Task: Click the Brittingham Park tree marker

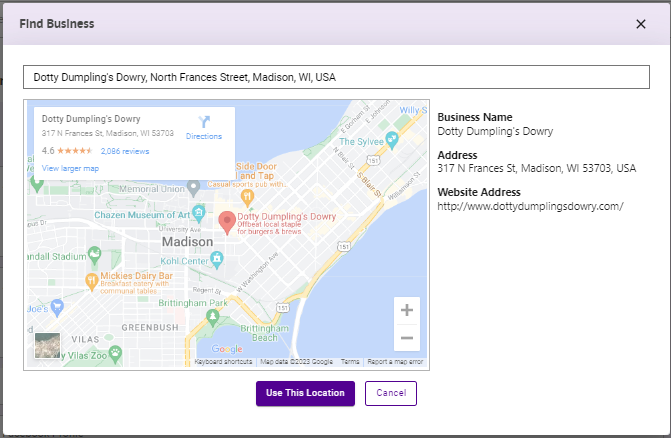Action: pos(213,317)
